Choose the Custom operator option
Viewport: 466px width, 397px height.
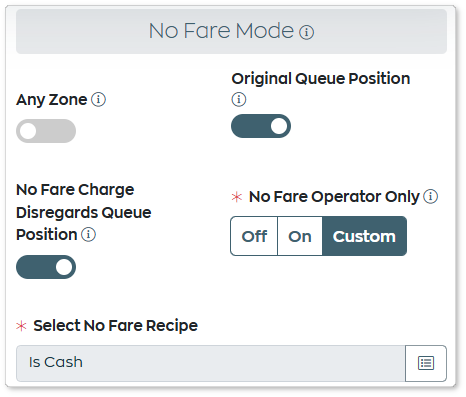pos(364,236)
